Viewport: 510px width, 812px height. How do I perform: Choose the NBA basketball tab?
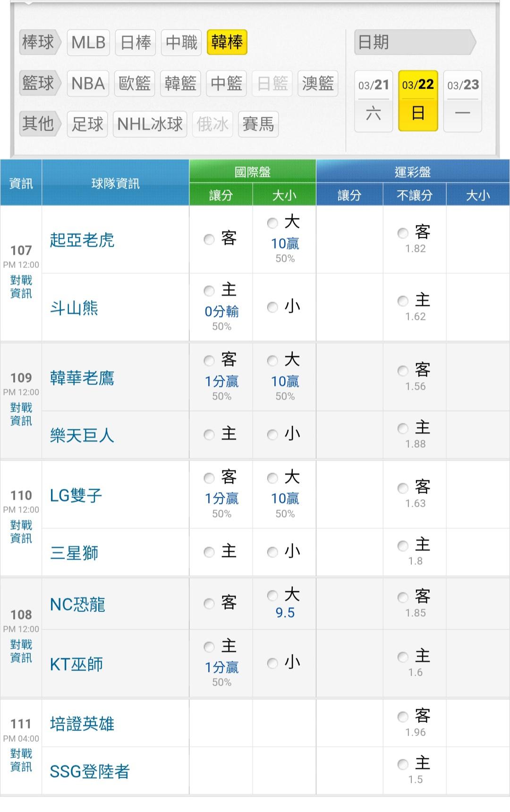click(88, 84)
